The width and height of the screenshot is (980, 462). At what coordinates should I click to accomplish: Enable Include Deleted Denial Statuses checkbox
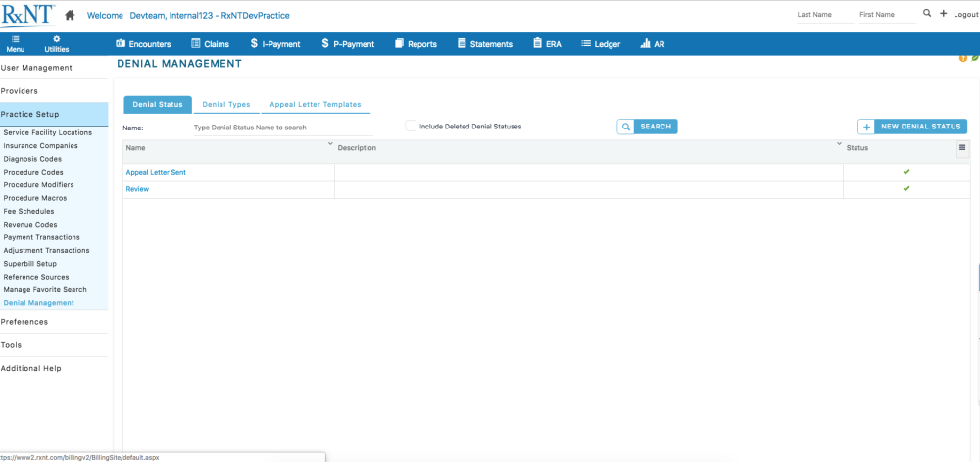(x=411, y=126)
